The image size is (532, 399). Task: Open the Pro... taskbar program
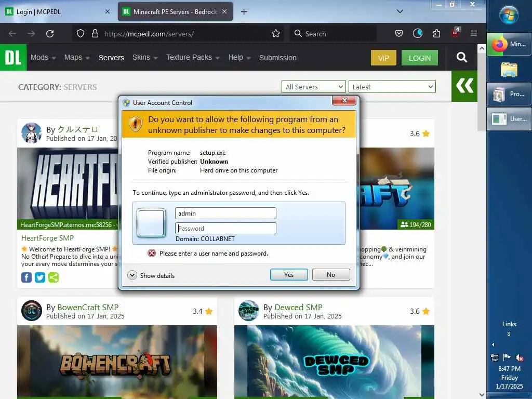click(509, 94)
